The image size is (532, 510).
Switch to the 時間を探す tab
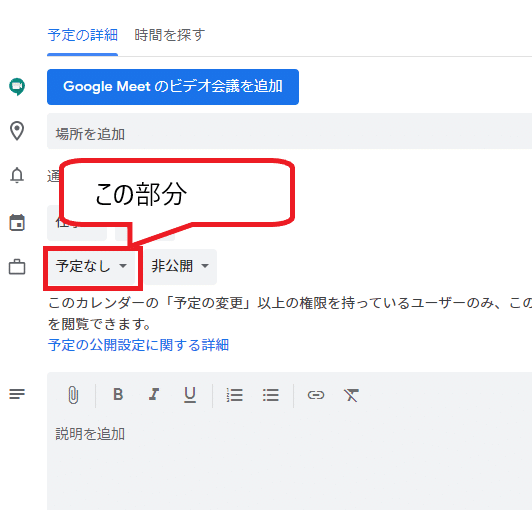pos(170,35)
